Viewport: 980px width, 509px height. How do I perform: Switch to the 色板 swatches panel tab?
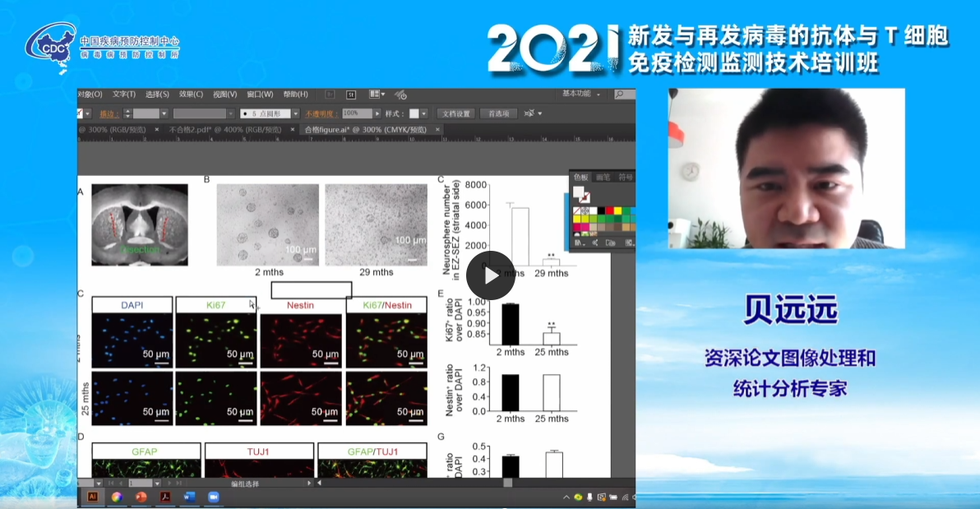[580, 177]
